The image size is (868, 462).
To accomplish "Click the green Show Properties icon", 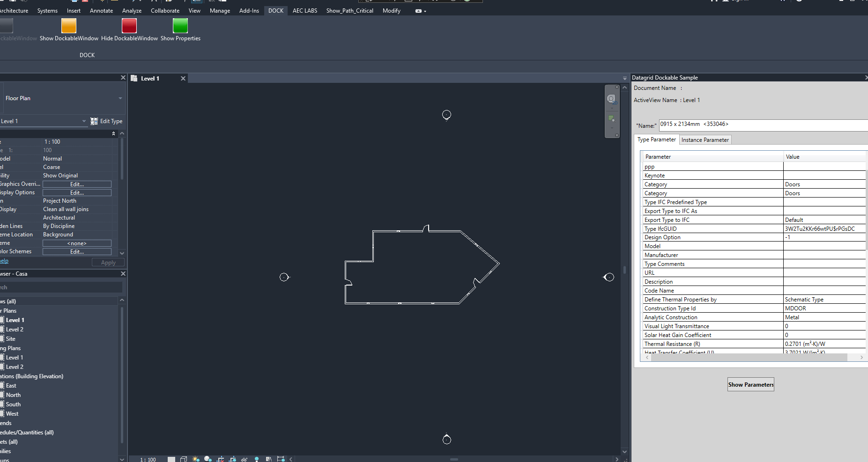I will (x=180, y=26).
